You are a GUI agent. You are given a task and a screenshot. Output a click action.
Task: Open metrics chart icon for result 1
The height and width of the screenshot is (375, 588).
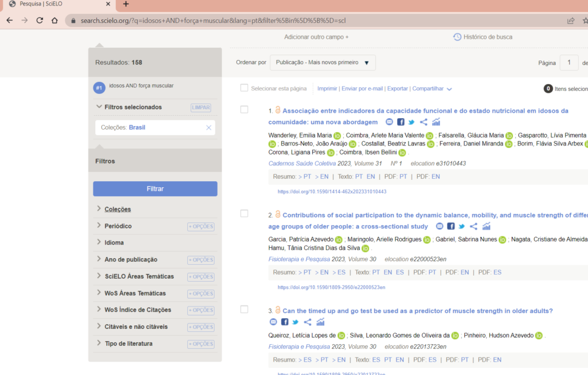[436, 122]
